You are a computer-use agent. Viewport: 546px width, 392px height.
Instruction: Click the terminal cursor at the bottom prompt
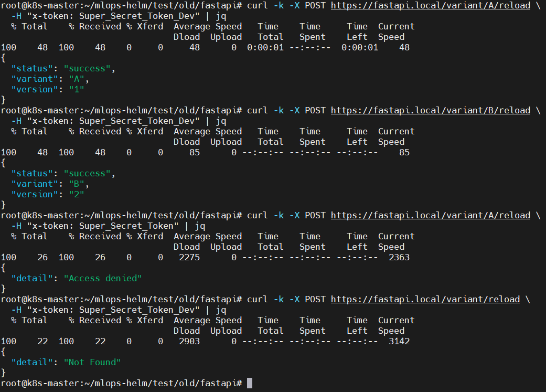tap(251, 383)
